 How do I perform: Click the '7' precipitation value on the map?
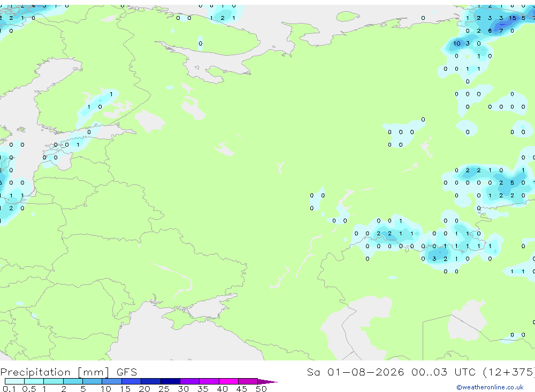tap(501, 30)
